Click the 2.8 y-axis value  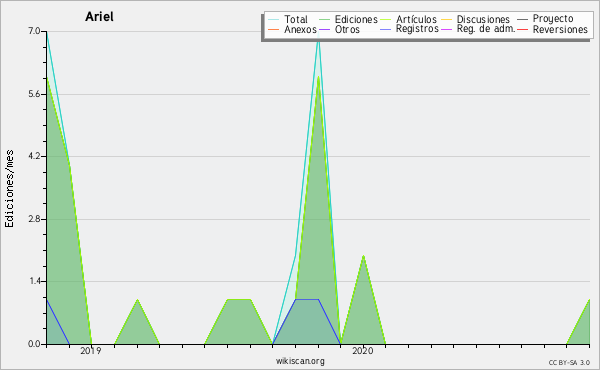point(34,219)
